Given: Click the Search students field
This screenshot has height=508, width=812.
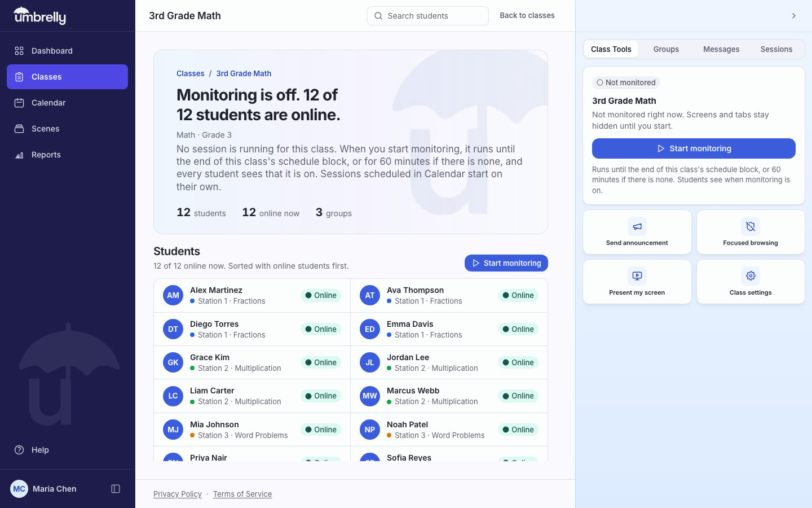Looking at the screenshot, I should pos(428,16).
